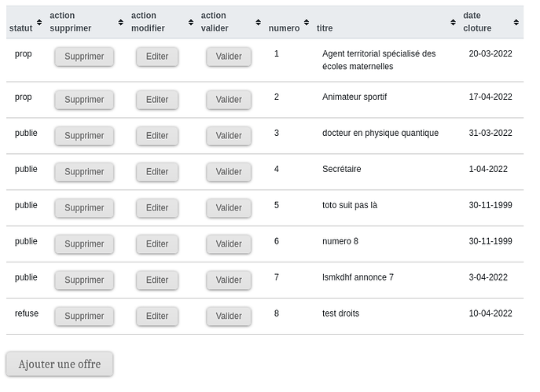The height and width of the screenshot is (392, 540).
Task: Delete the docteur en physique quantique offer
Action: (84, 136)
